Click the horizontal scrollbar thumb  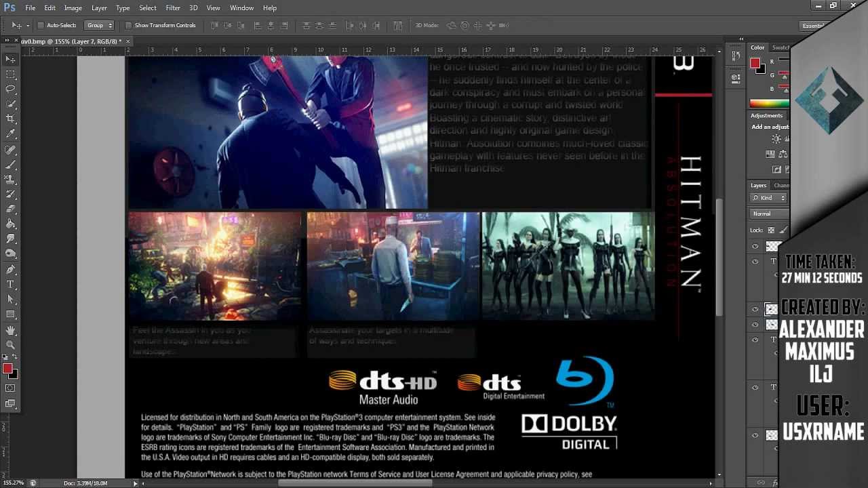click(355, 483)
